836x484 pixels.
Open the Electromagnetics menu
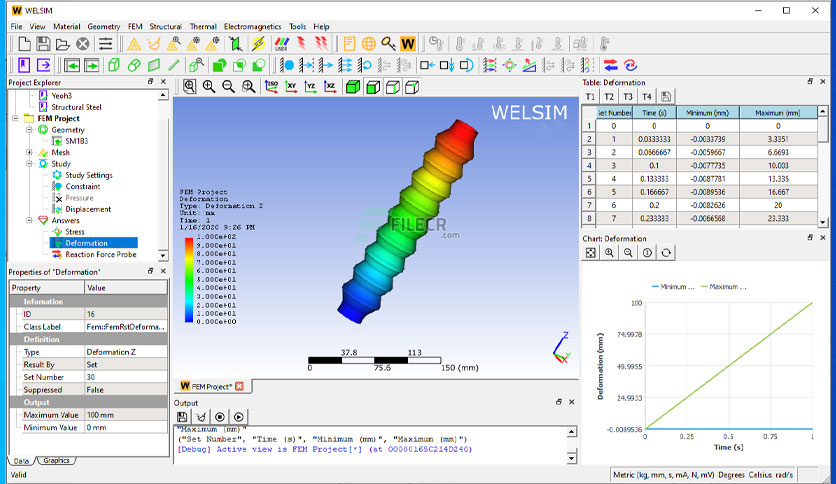point(252,26)
